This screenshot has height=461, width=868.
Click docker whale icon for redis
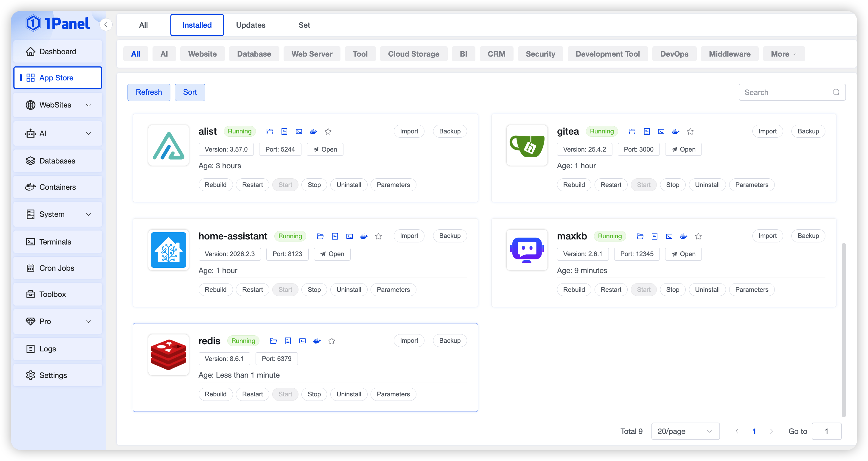(317, 341)
